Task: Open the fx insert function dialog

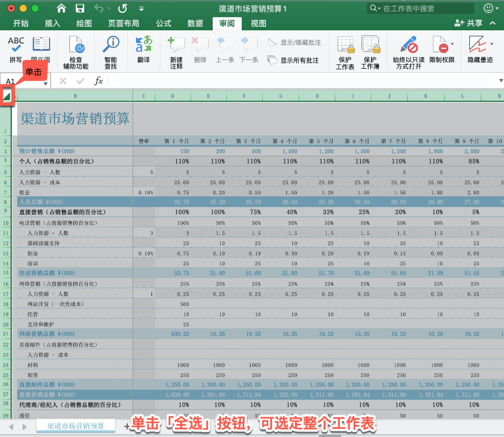Action: (99, 81)
